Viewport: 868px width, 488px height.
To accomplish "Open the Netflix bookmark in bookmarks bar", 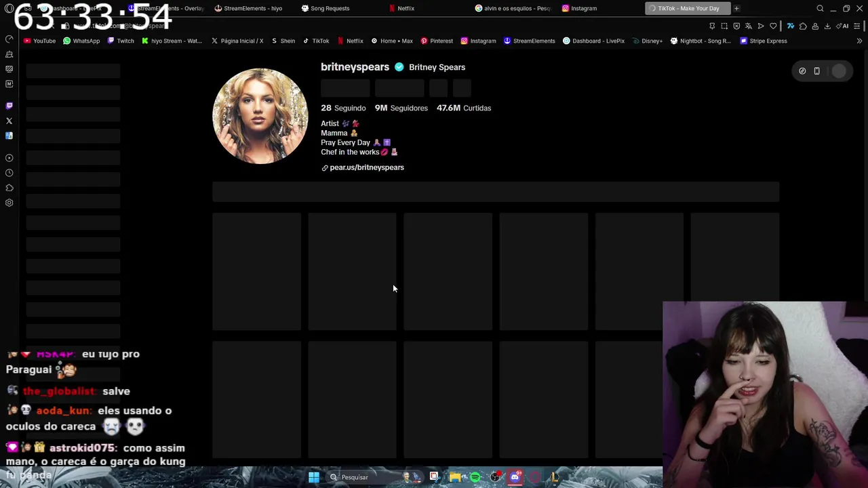I will click(350, 41).
